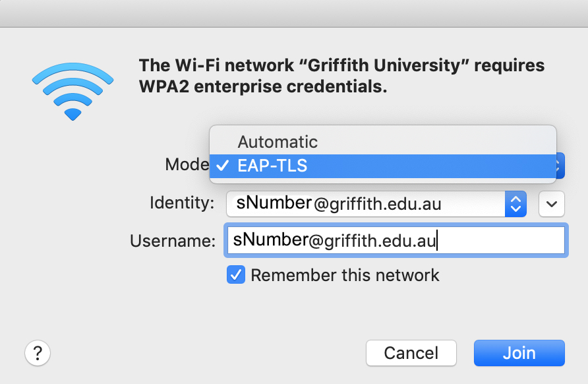Click the Identity certificate field
The height and width of the screenshot is (384, 588).
(x=366, y=204)
